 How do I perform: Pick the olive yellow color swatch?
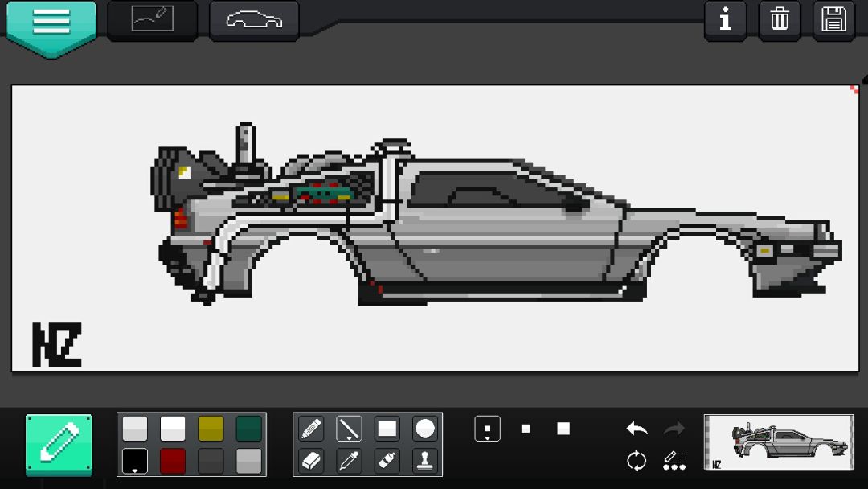pyautogui.click(x=211, y=429)
